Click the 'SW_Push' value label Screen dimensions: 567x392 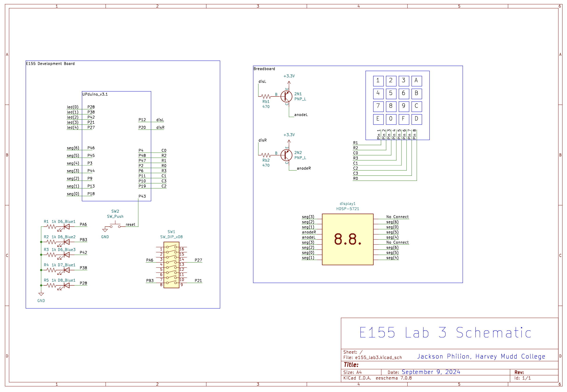[115, 217]
